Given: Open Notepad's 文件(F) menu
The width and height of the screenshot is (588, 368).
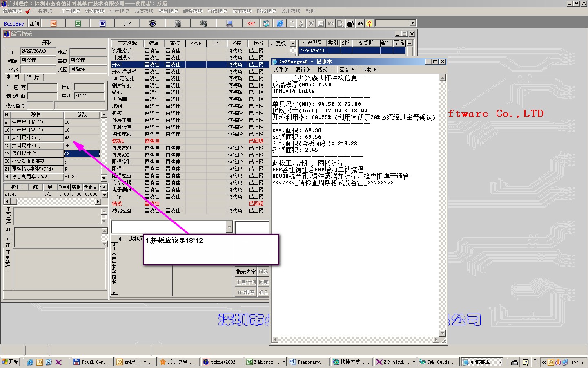Looking at the screenshot, I should 282,70.
